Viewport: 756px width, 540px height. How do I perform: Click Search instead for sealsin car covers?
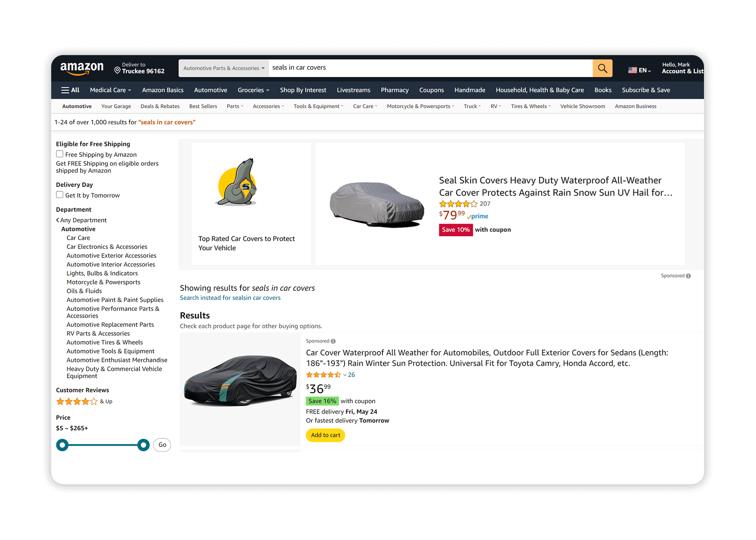coord(230,298)
